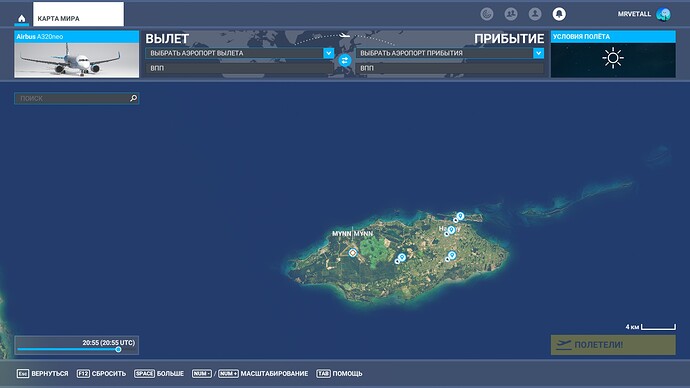Click the round icon left of friends icon
Image resolution: width=690 pixels, height=388 pixels.
pyautogui.click(x=487, y=14)
